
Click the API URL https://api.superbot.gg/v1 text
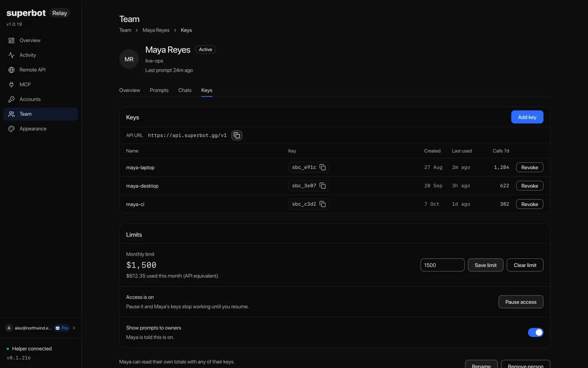(187, 135)
